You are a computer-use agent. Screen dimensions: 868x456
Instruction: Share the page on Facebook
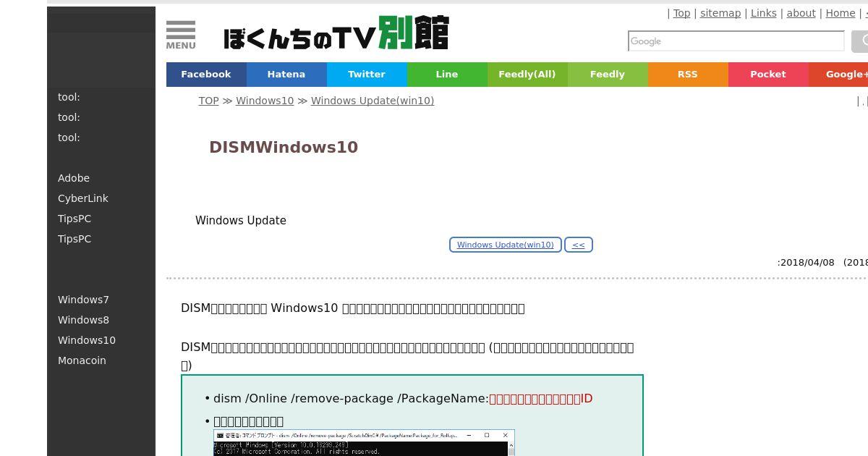206,75
